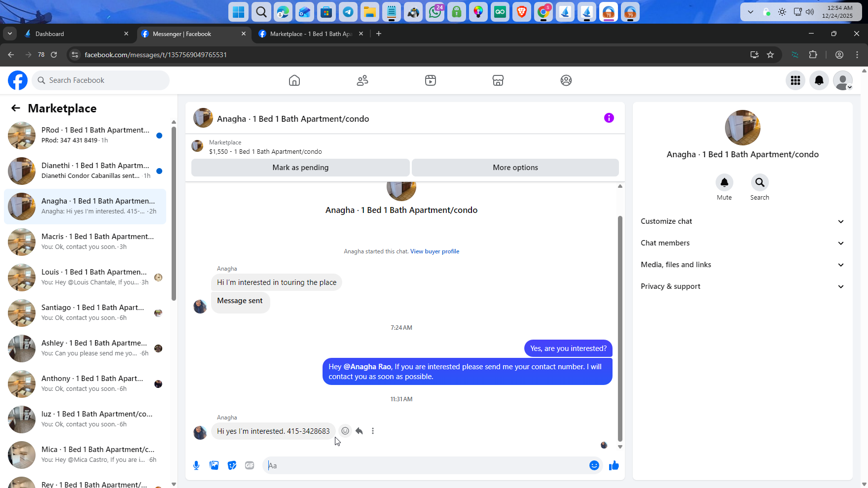Click the browser address bar URL

(x=156, y=55)
